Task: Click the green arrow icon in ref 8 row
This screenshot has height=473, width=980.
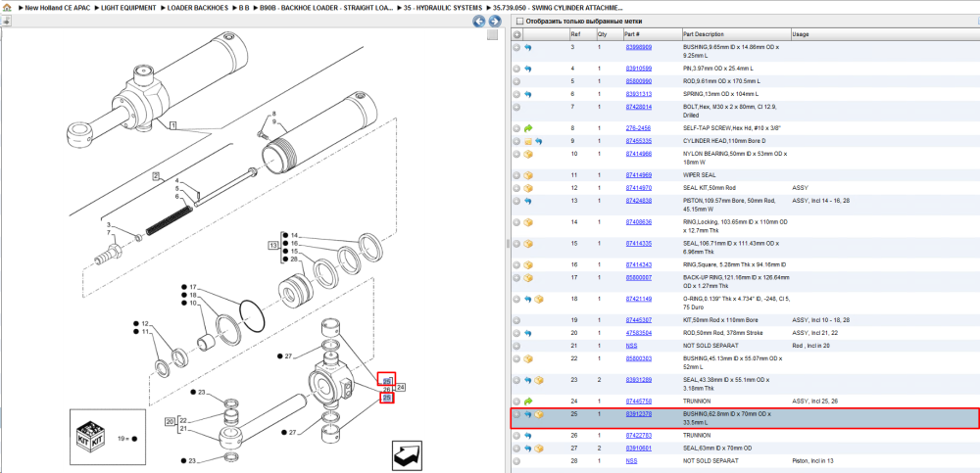Action: (527, 128)
